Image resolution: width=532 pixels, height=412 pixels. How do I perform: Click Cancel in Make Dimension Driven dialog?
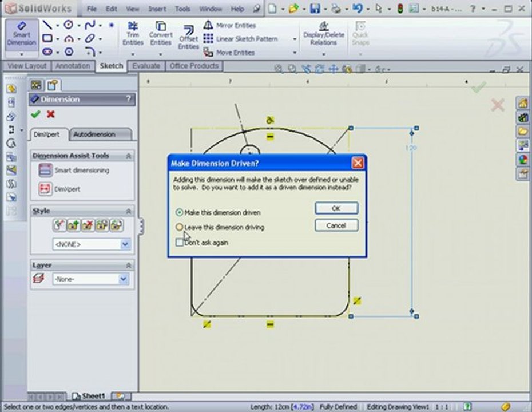[x=336, y=225]
